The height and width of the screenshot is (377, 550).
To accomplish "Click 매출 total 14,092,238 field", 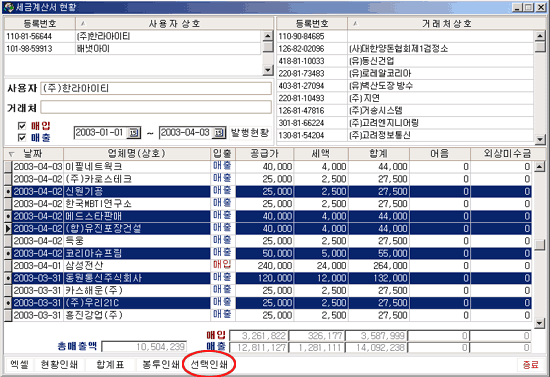I will point(376,348).
